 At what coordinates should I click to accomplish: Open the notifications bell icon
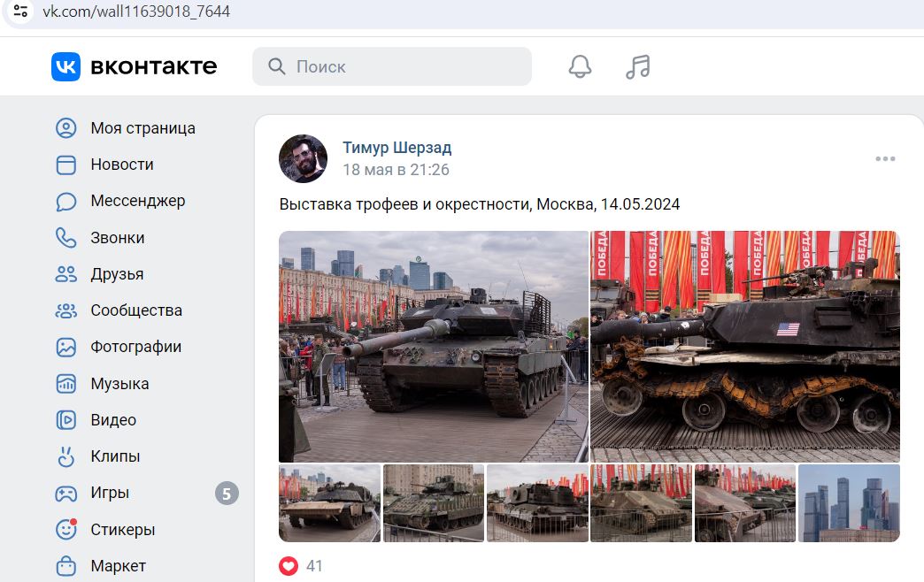pos(580,66)
